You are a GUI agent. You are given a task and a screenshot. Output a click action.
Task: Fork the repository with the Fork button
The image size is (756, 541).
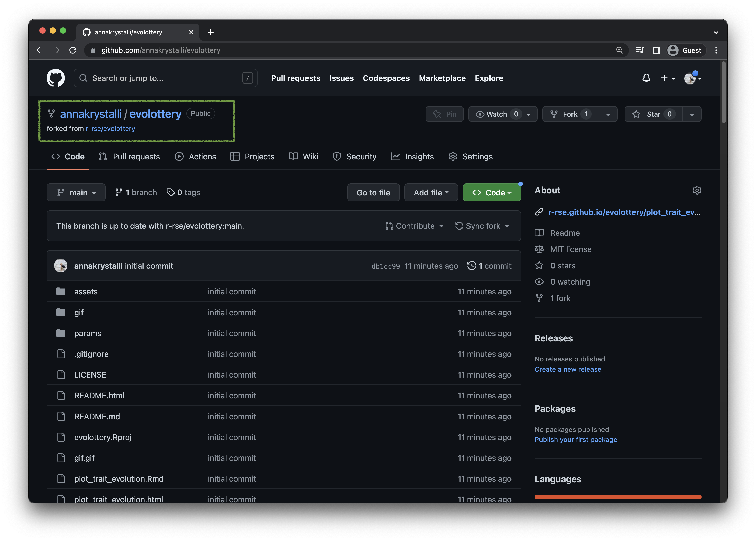570,114
